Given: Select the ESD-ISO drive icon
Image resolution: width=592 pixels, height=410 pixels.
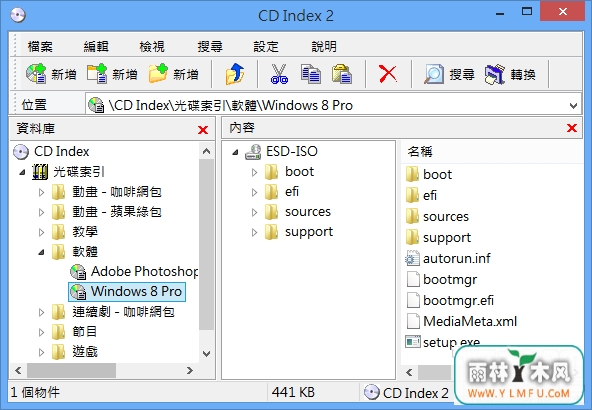Looking at the screenshot, I should tap(253, 151).
